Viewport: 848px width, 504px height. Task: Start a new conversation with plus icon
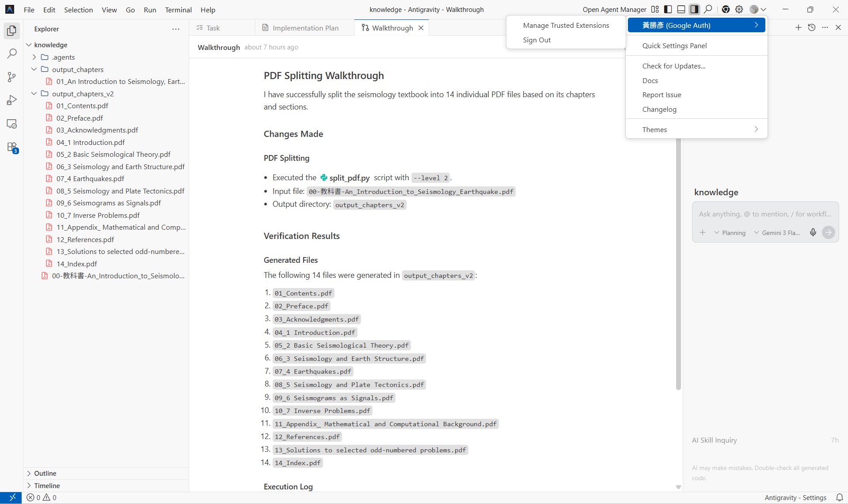[x=799, y=27]
